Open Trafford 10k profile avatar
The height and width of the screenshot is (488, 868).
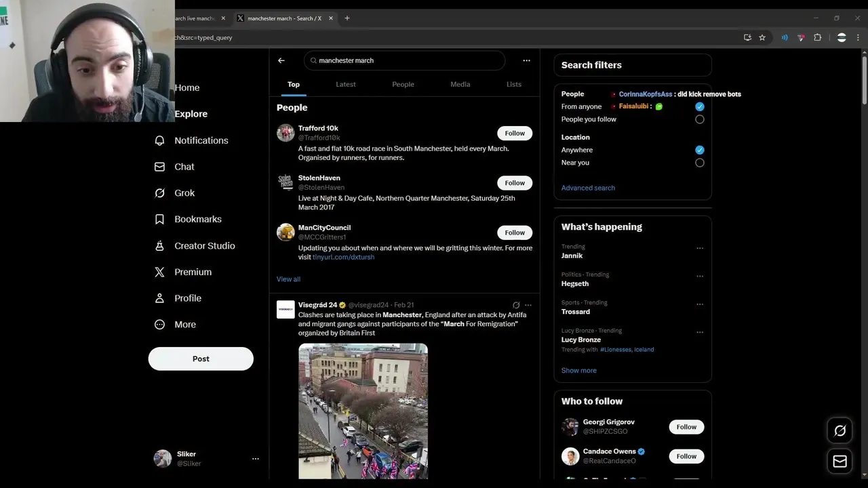point(285,133)
